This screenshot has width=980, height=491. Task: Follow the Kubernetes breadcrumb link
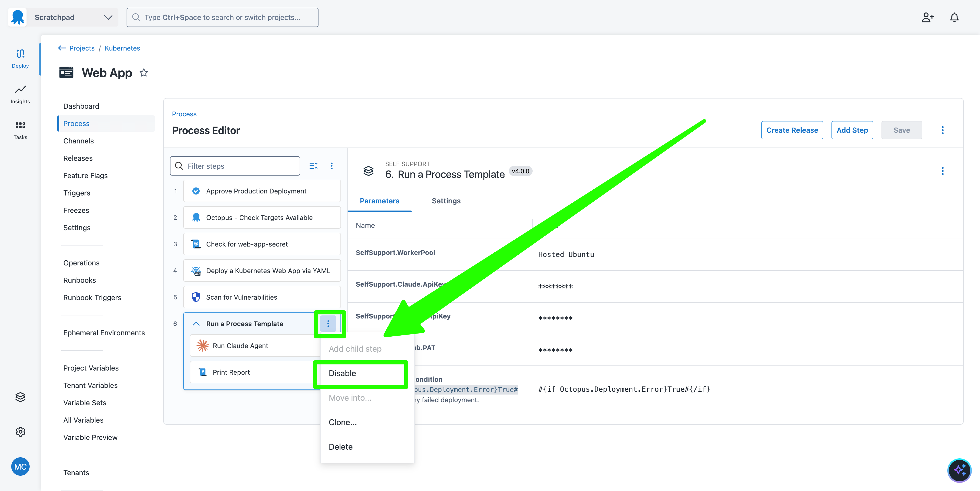[x=122, y=48]
